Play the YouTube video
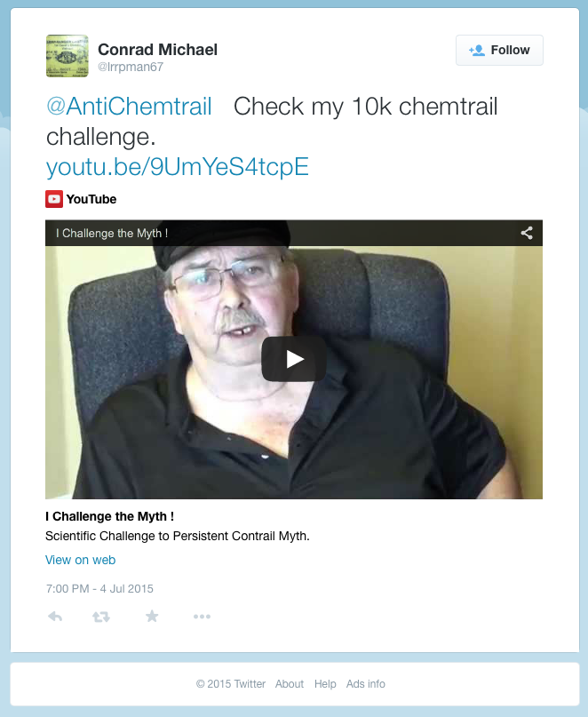 [x=294, y=359]
